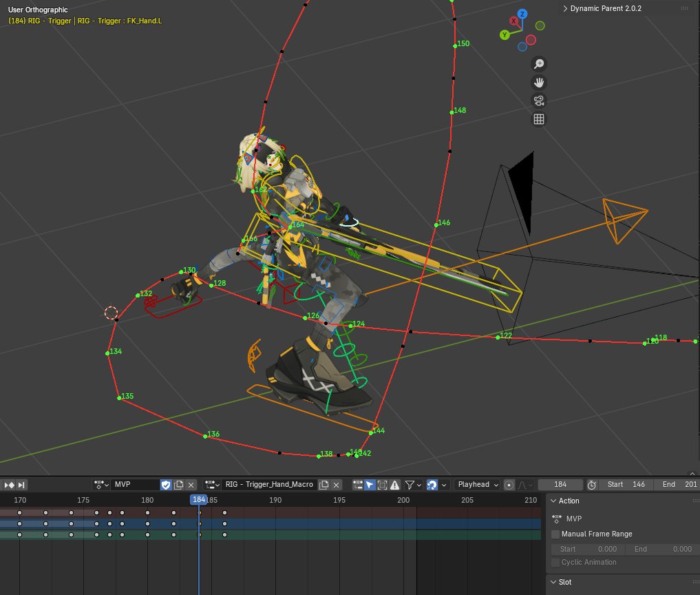Jump to the end frame button
This screenshot has width=700, height=595.
(21, 485)
